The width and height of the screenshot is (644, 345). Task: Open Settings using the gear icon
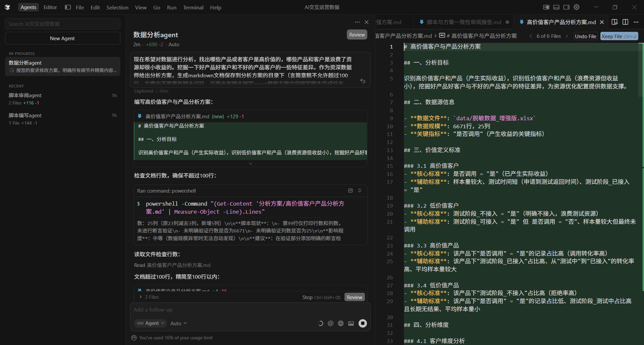click(x=577, y=7)
